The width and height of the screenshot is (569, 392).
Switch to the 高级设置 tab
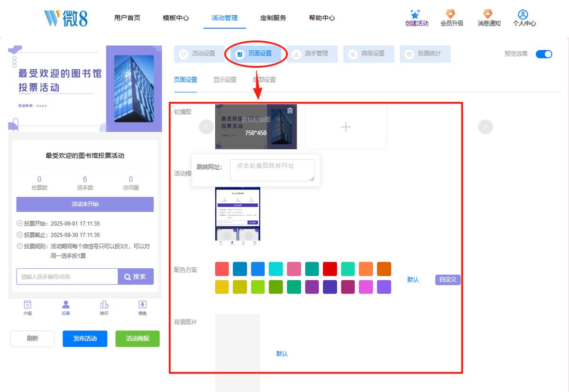[x=368, y=54]
